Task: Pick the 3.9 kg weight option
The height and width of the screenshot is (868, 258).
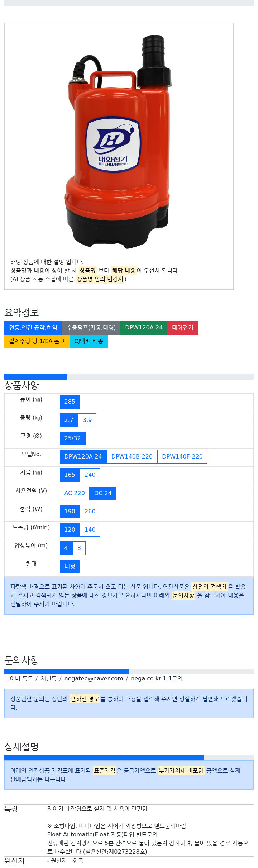Action: pyautogui.click(x=87, y=420)
